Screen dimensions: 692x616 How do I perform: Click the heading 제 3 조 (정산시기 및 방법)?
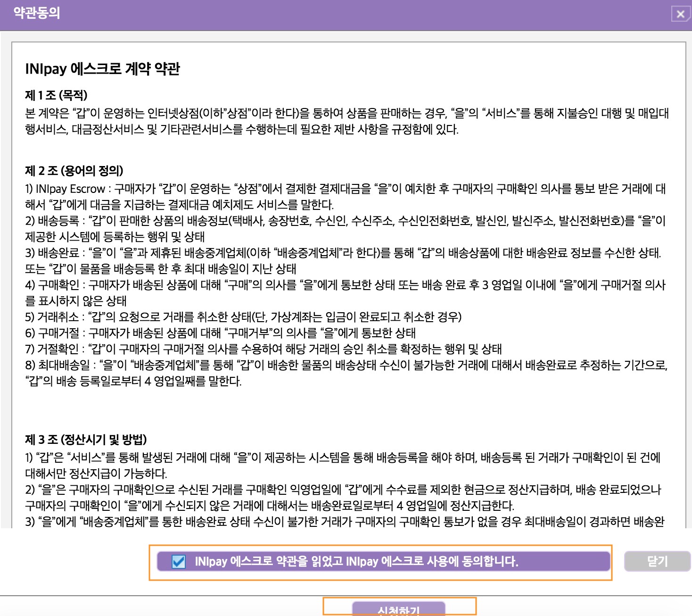point(86,440)
